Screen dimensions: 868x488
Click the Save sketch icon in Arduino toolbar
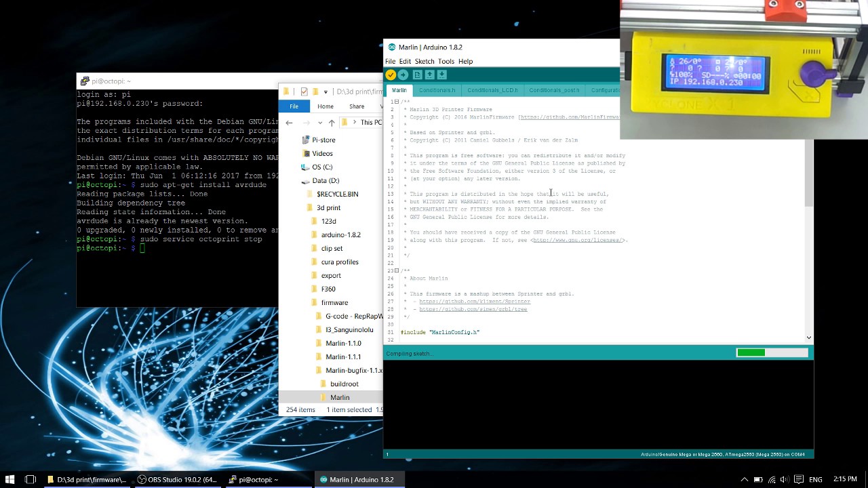[442, 75]
